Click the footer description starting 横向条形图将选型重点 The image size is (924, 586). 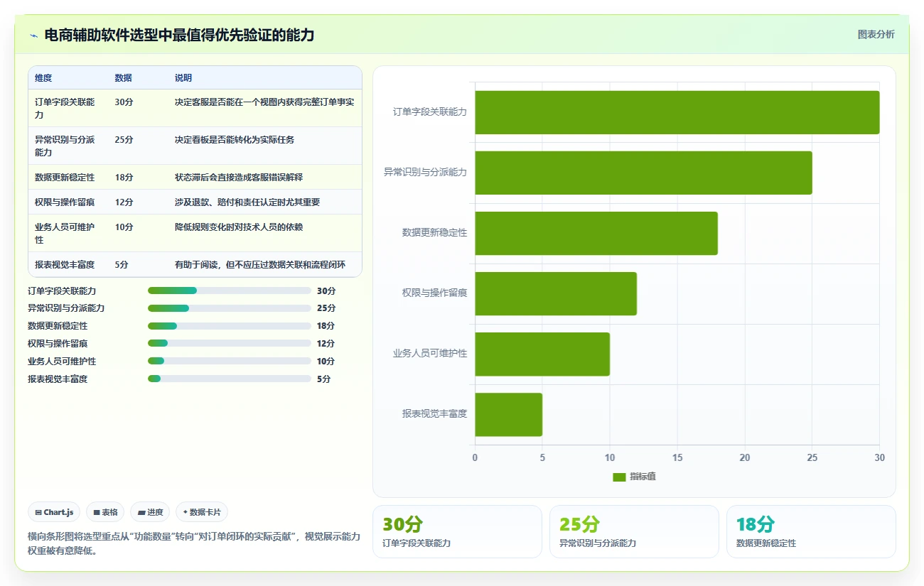[194, 543]
